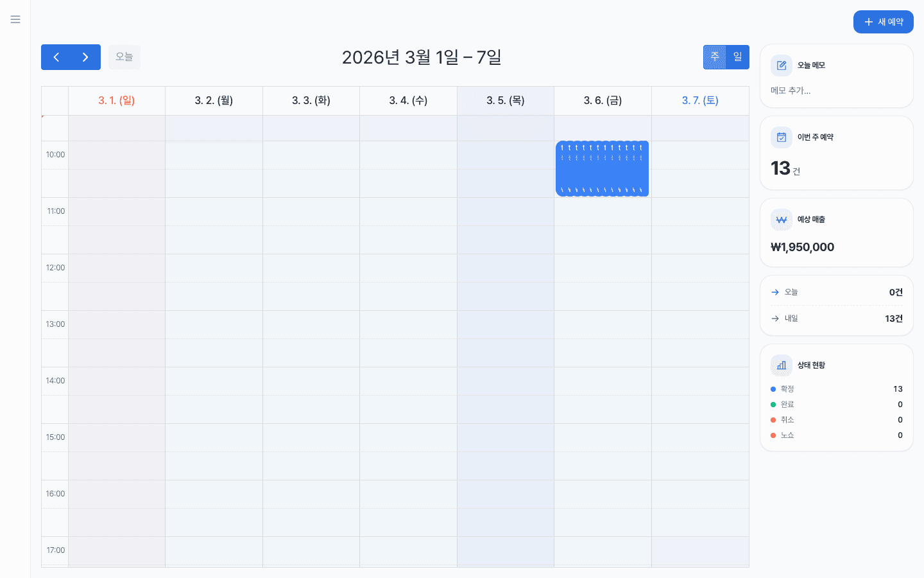Image resolution: width=924 pixels, height=578 pixels.
Task: Type in the 메모 추가 field
Action: tap(835, 91)
